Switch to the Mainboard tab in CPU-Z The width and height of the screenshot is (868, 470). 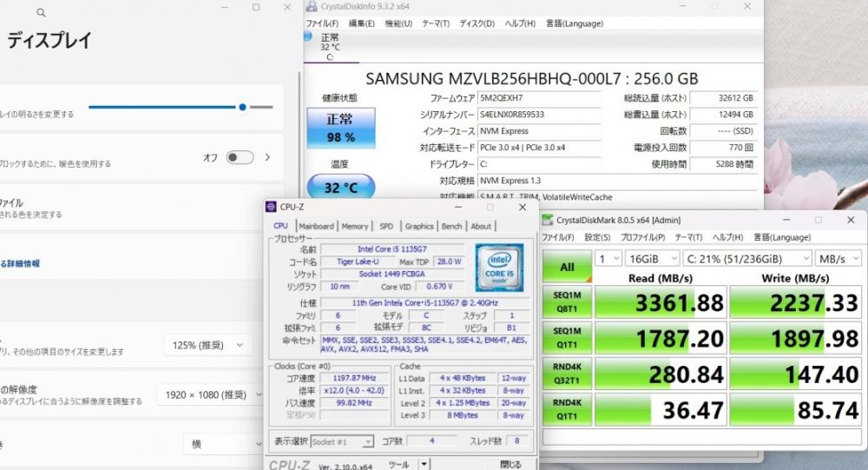coord(316,226)
